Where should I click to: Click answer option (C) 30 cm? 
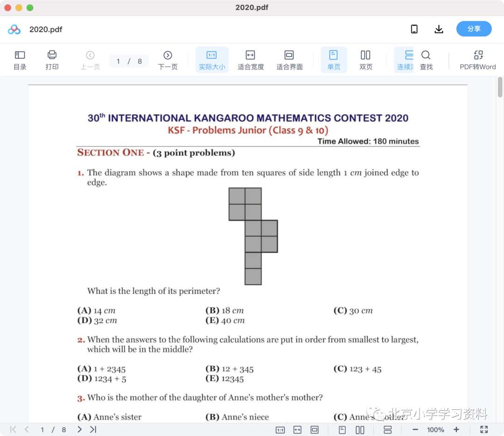click(x=353, y=311)
